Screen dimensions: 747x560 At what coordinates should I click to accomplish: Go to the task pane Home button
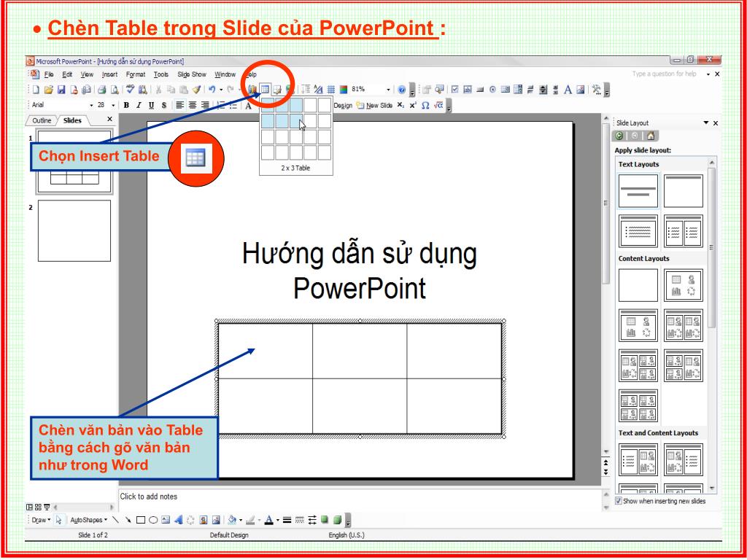click(x=650, y=136)
